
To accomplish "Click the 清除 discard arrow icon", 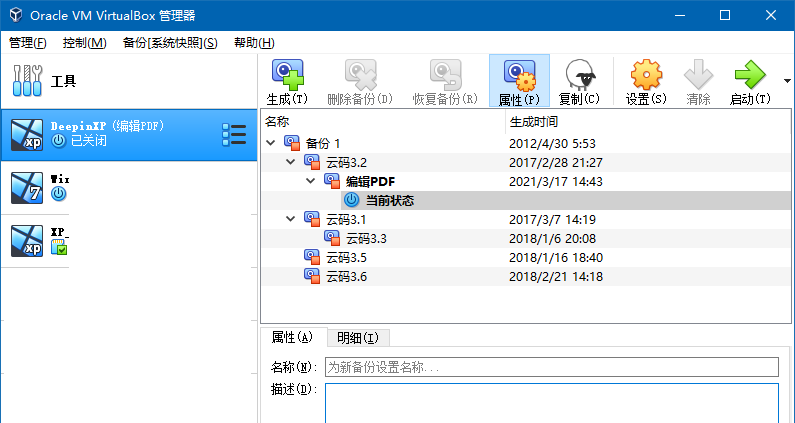I will click(x=698, y=75).
